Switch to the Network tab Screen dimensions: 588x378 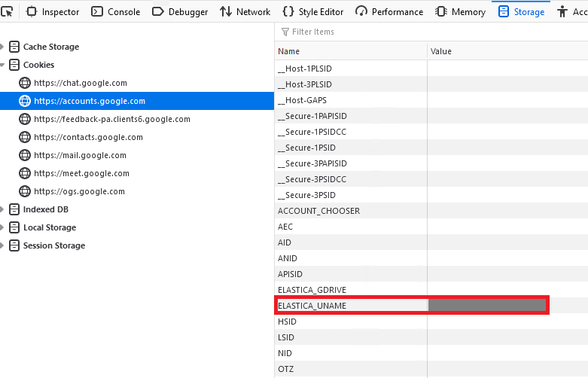click(x=245, y=11)
